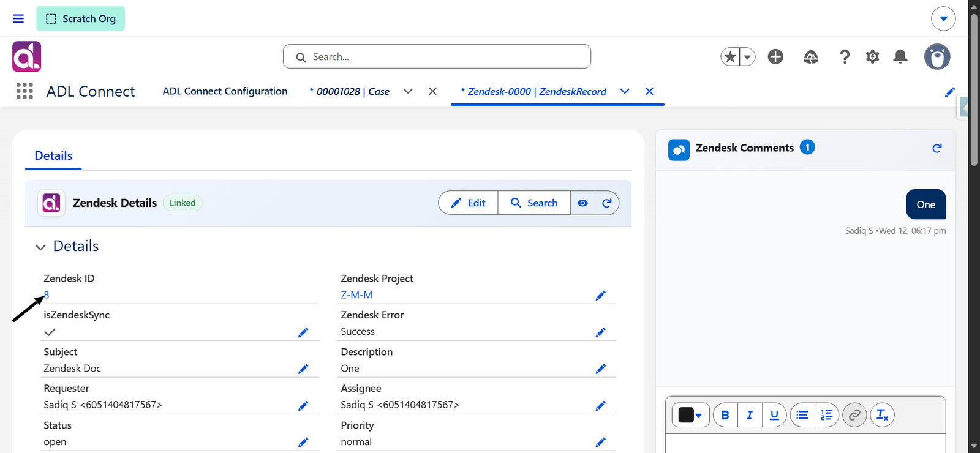Image resolution: width=980 pixels, height=453 pixels.
Task: Switch to ADL Connect Configuration tab
Action: tap(225, 91)
